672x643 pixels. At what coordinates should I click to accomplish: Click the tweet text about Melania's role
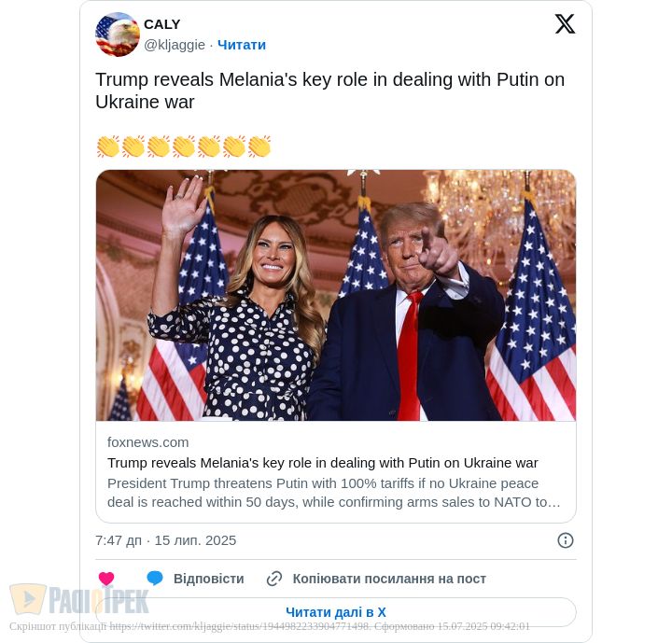(x=330, y=91)
